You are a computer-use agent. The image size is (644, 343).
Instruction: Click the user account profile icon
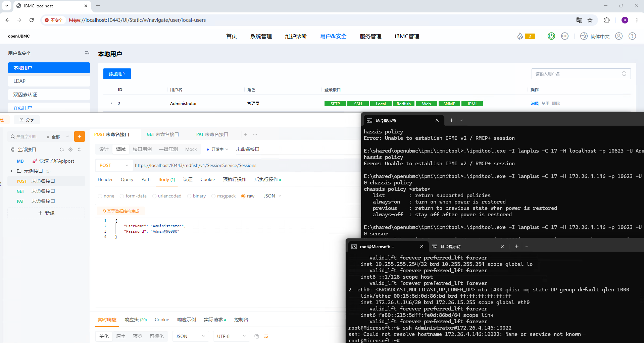coord(619,36)
